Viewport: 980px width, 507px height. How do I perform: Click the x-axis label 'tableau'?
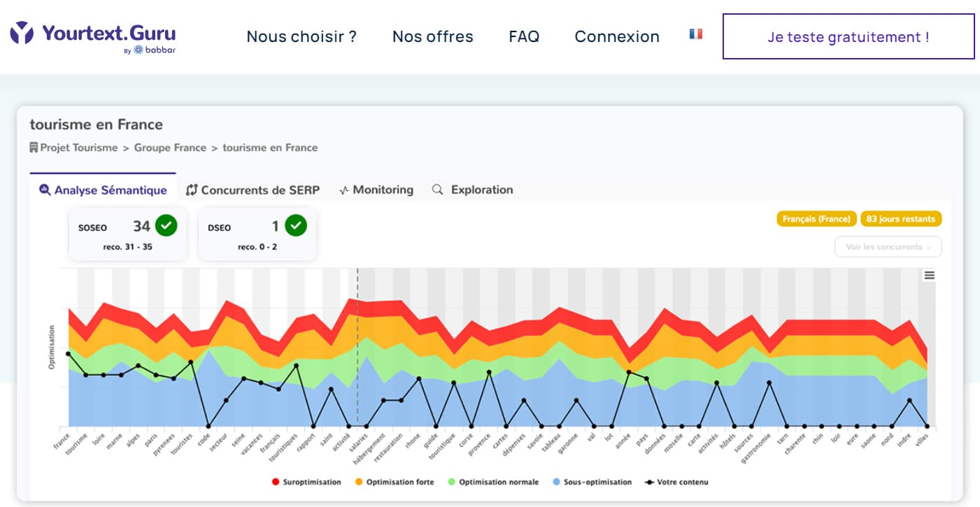tap(552, 443)
